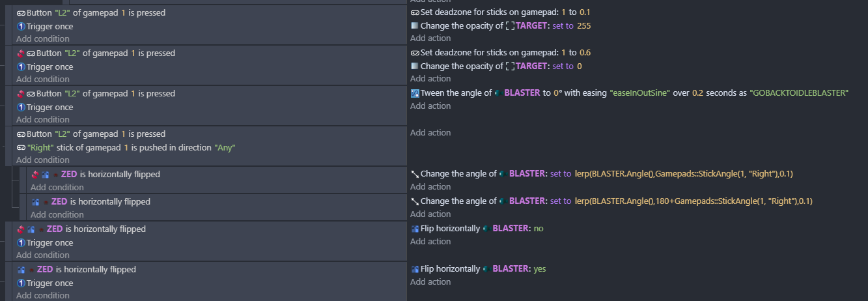Click the gamepad icon of the Right stick condition
The height and width of the screenshot is (301, 868).
point(21,147)
